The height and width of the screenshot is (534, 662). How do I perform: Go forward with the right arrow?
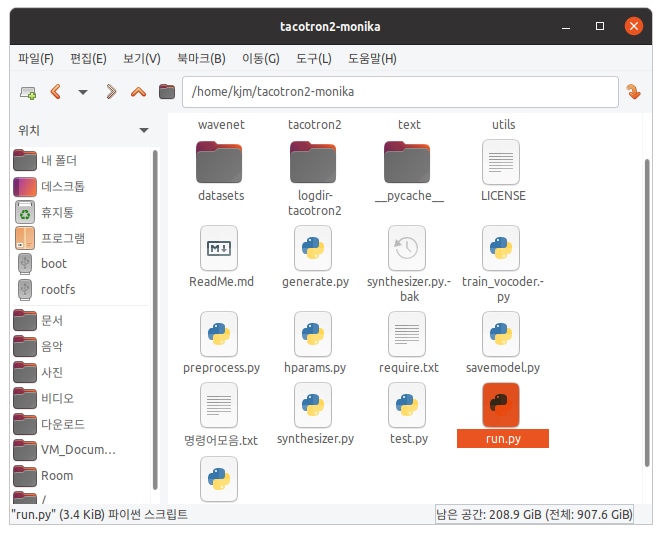pyautogui.click(x=111, y=92)
